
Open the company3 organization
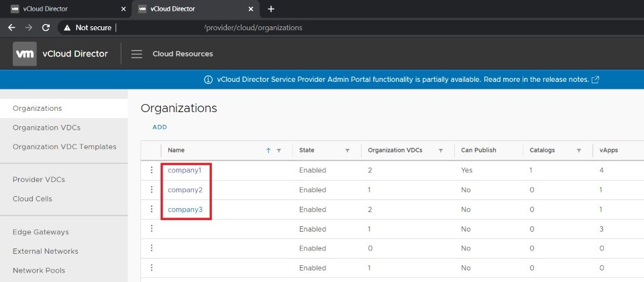185,209
